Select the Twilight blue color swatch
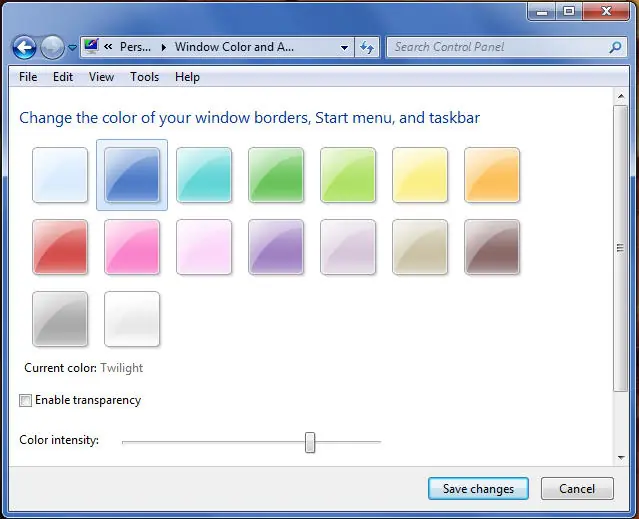This screenshot has height=519, width=639. tap(132, 175)
